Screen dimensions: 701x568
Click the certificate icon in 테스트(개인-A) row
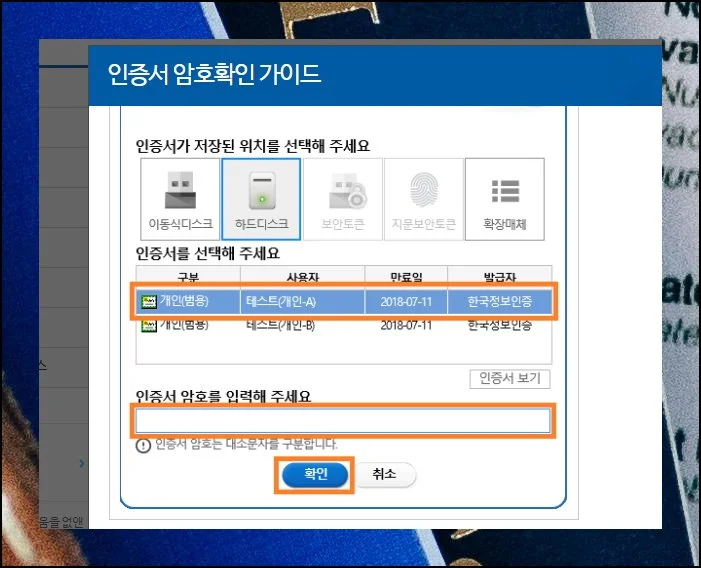click(149, 302)
